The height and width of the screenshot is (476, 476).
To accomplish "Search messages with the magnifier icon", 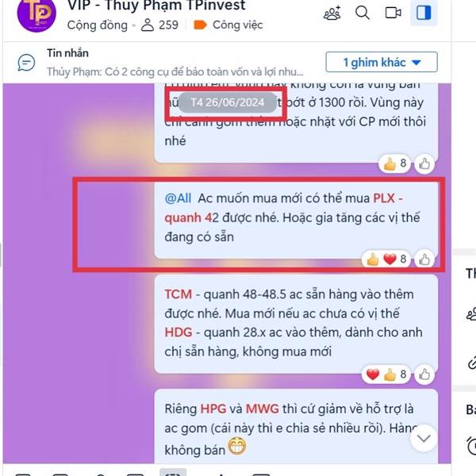I will pos(363,13).
